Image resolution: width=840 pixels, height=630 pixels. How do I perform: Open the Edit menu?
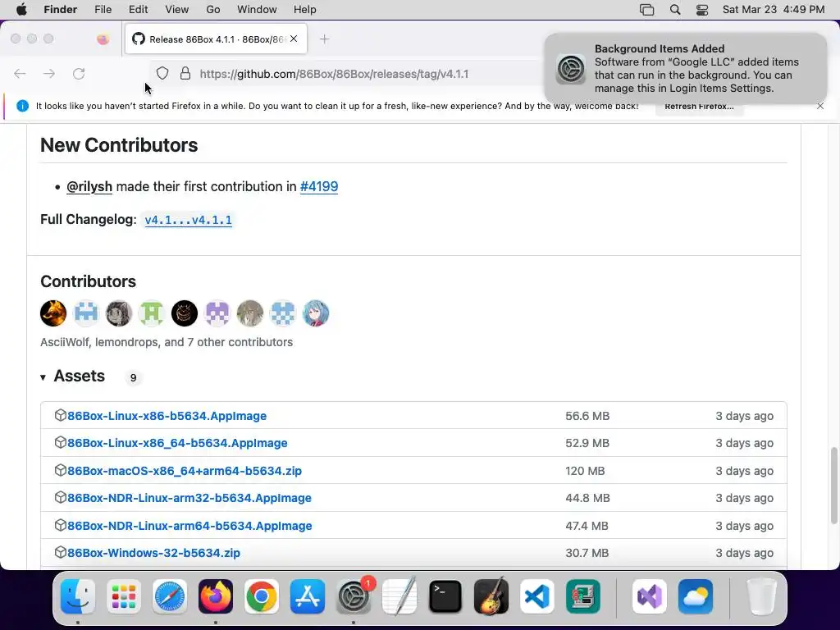pos(138,10)
